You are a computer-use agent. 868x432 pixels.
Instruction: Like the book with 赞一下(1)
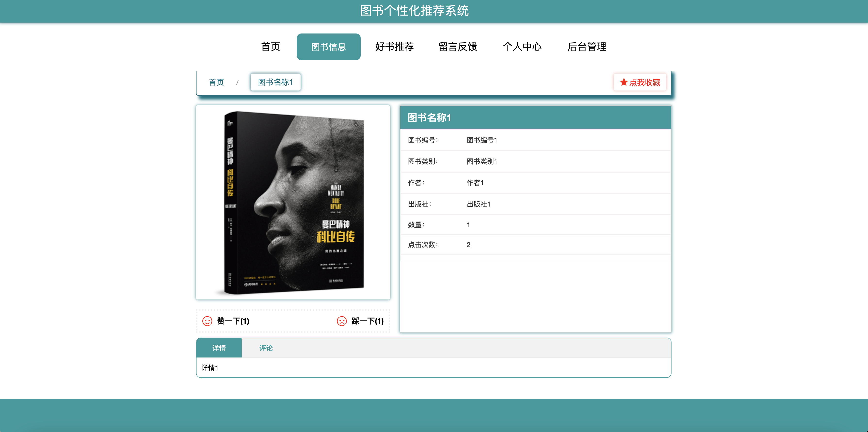click(233, 321)
